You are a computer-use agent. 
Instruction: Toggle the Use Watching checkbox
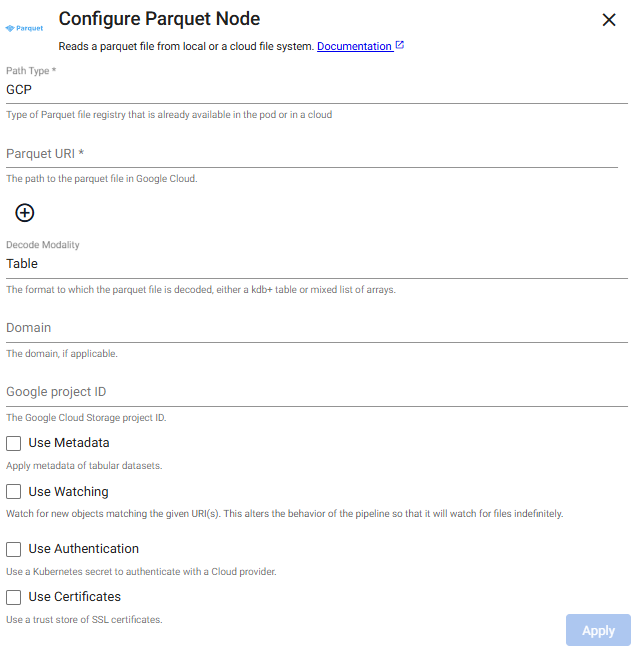point(13,491)
